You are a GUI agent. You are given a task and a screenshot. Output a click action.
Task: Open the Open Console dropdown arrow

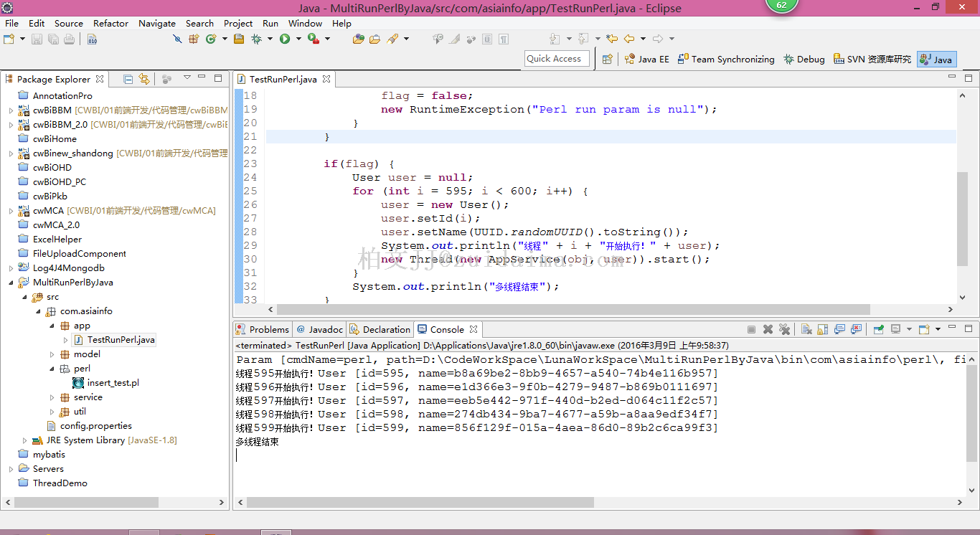click(x=938, y=329)
